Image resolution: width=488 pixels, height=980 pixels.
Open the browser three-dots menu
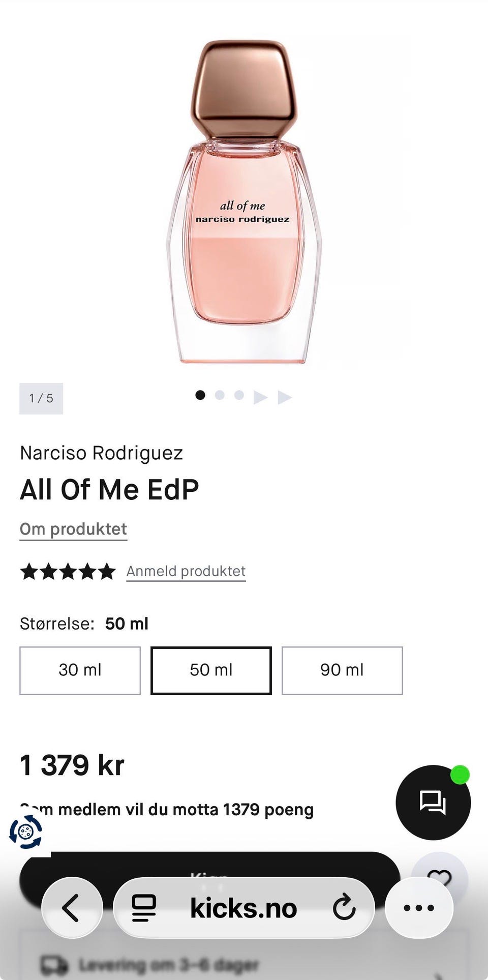pyautogui.click(x=418, y=908)
